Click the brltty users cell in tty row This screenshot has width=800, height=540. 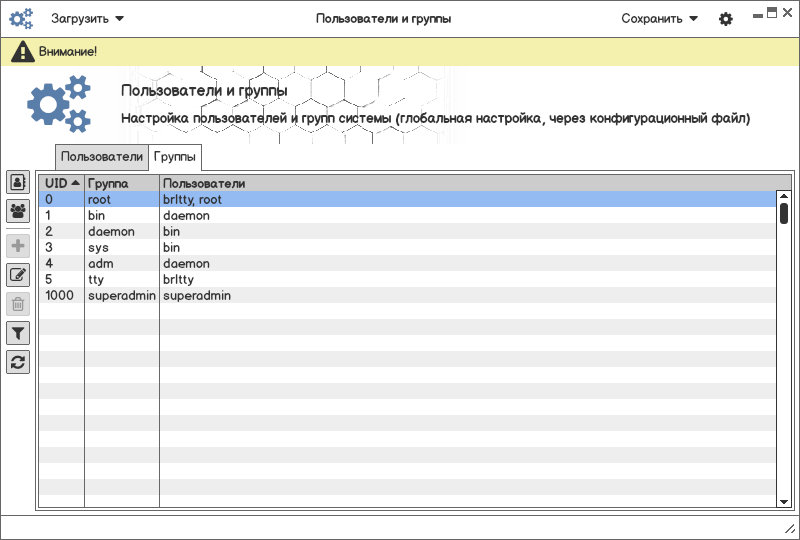click(x=468, y=279)
